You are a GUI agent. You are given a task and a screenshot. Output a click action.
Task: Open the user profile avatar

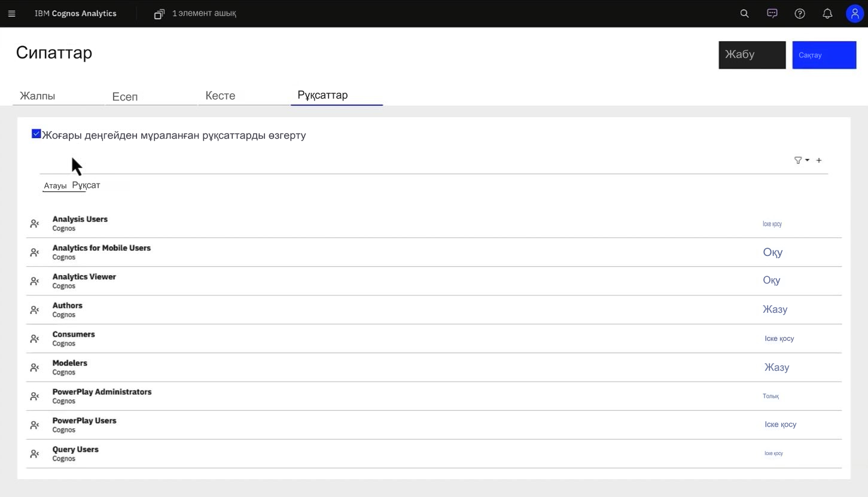pyautogui.click(x=855, y=13)
